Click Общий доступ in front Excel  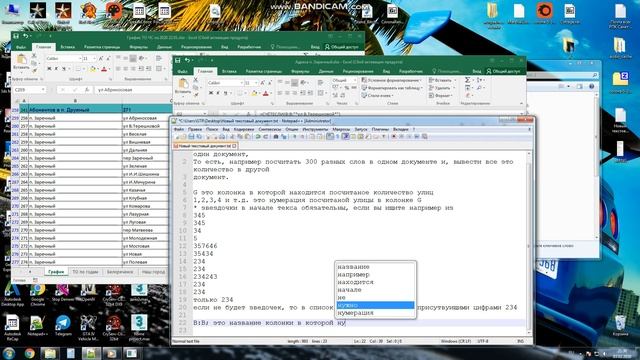504,71
